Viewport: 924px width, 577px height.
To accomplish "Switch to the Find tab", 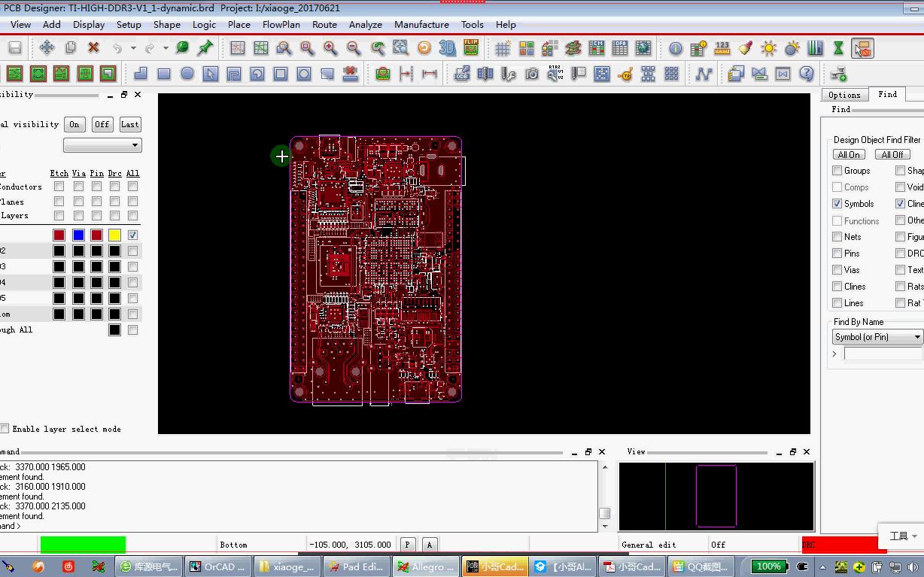I will [888, 94].
